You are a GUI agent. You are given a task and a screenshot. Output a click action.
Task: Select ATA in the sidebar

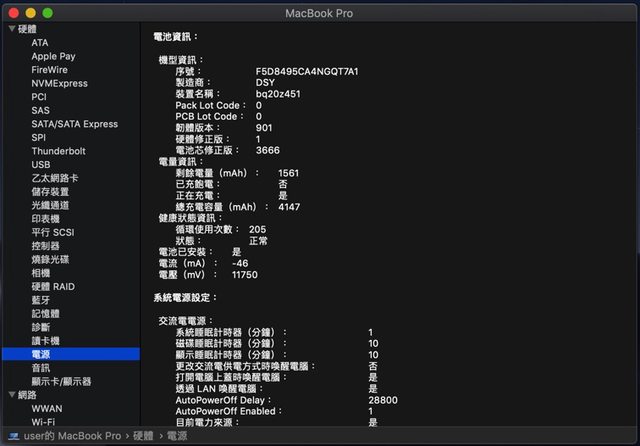39,43
